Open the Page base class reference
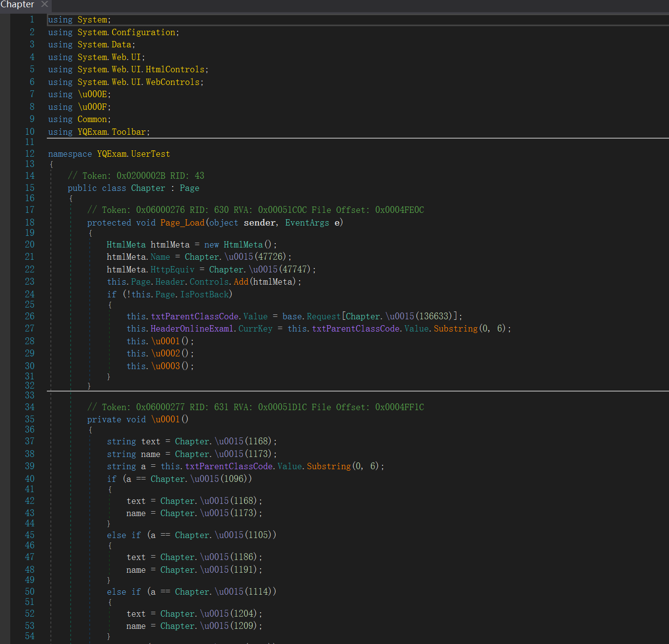 [189, 188]
